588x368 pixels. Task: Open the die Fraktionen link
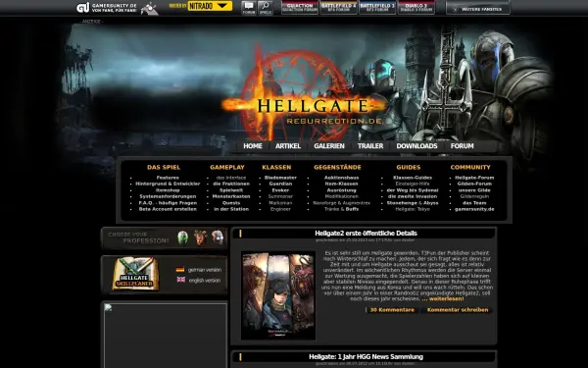click(231, 184)
